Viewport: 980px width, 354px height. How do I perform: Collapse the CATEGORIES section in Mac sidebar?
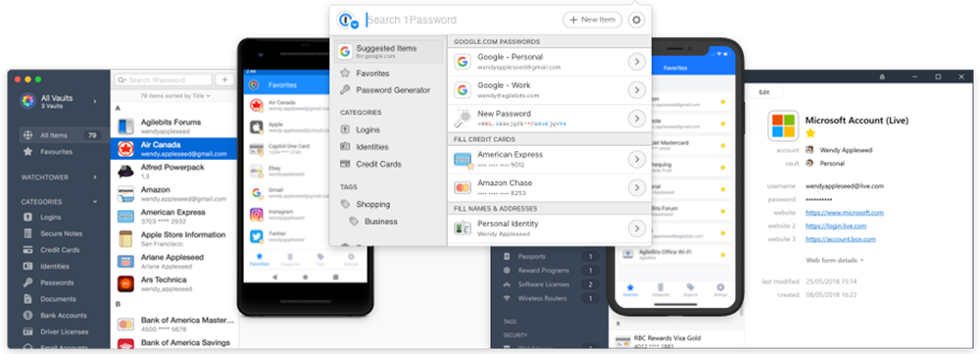(x=95, y=202)
